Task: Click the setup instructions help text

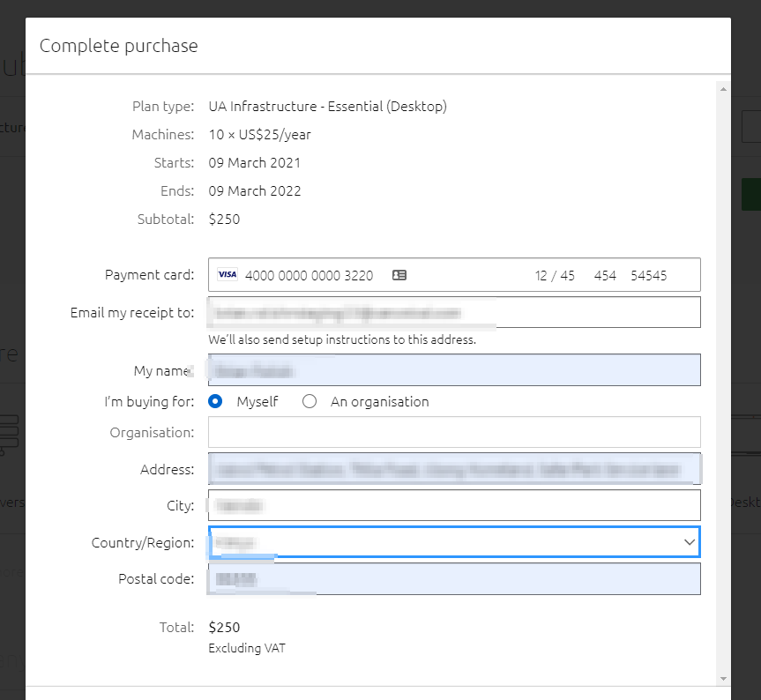Action: [341, 339]
